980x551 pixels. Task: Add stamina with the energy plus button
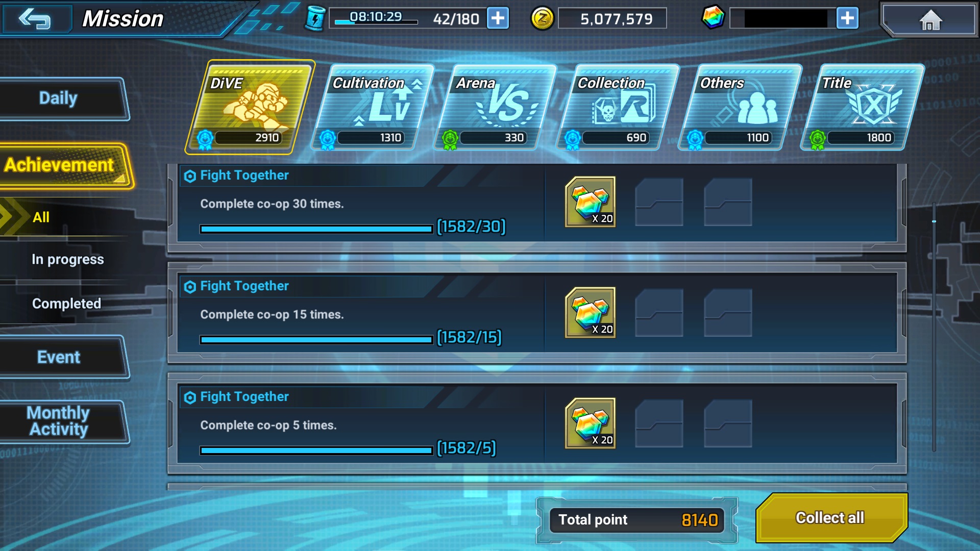[x=498, y=18]
